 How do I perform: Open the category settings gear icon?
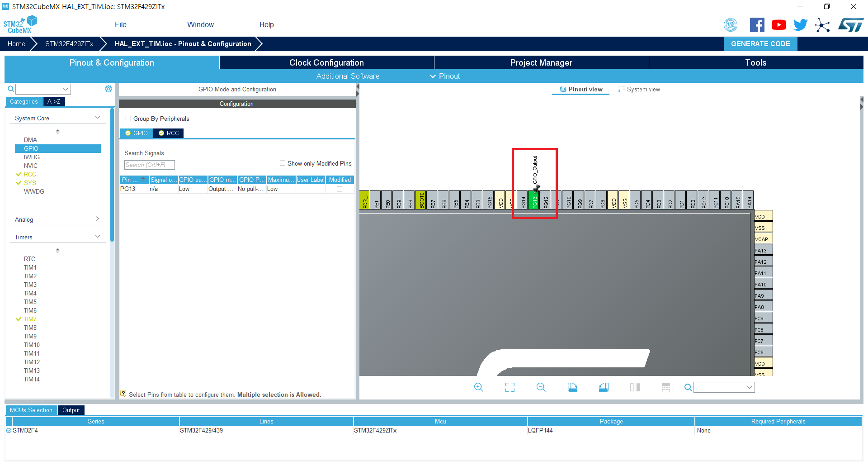108,89
